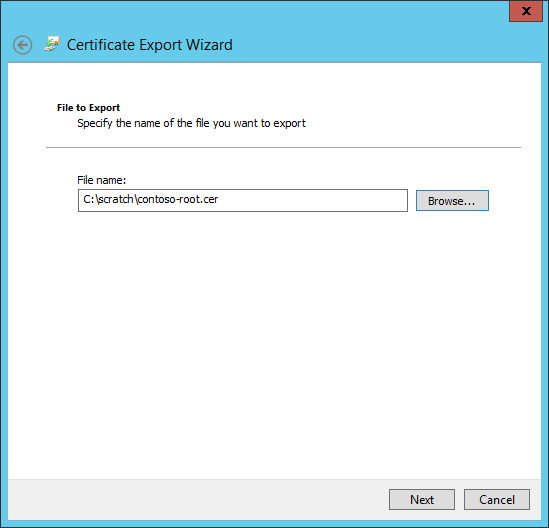Close the Certificate Export Wizard window
The width and height of the screenshot is (549, 528).
coord(526,11)
